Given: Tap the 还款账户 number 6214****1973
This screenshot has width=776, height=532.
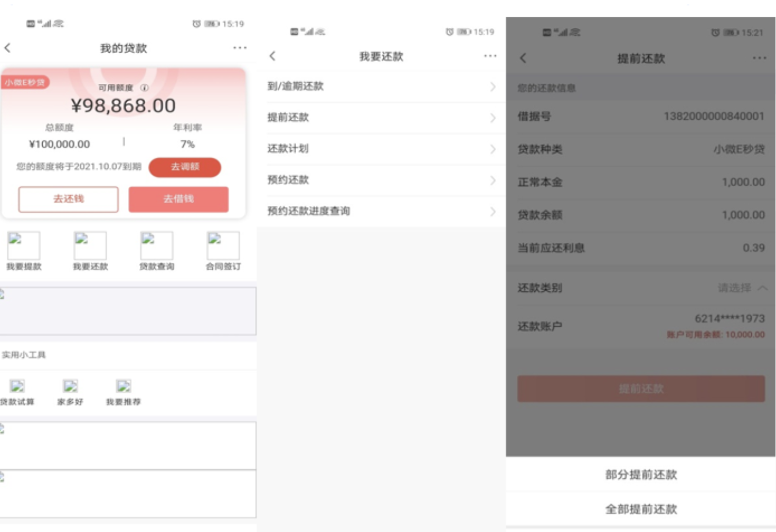Looking at the screenshot, I should click(730, 319).
